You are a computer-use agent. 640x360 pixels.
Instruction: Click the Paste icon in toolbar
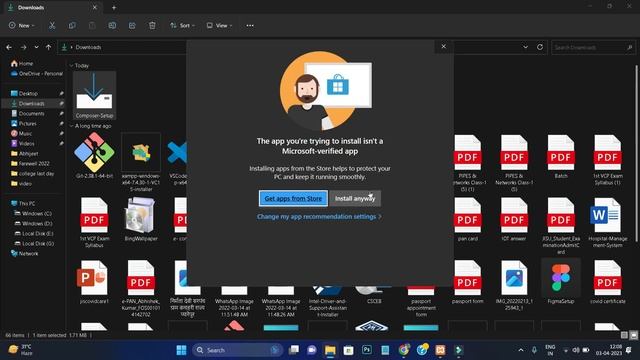(92, 25)
